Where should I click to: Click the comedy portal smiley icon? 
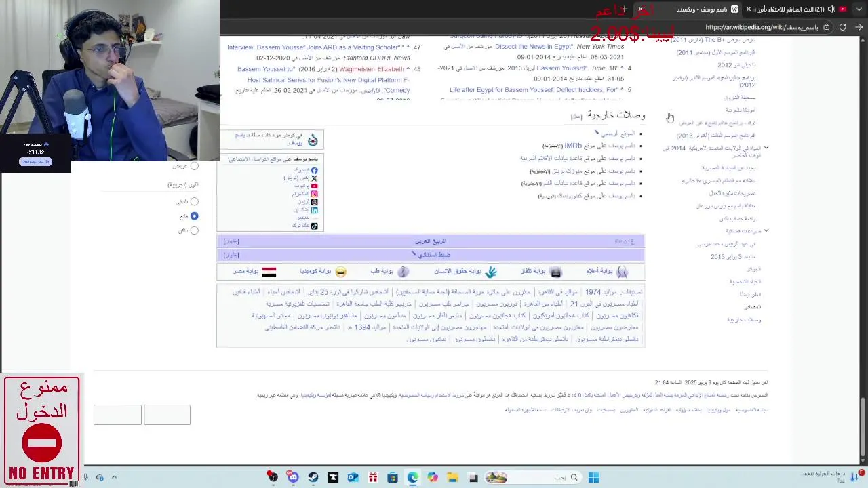coord(340,272)
